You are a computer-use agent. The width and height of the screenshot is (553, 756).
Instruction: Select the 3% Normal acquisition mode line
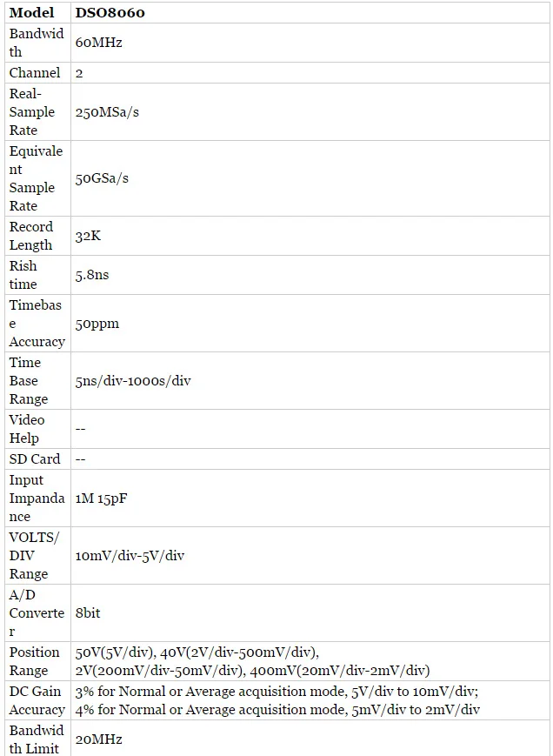276,692
